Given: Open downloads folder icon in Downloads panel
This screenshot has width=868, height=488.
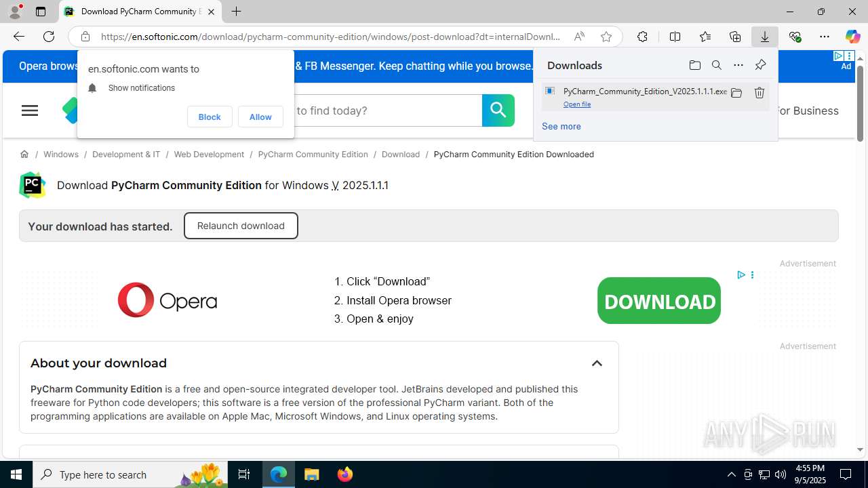Looking at the screenshot, I should click(x=694, y=65).
